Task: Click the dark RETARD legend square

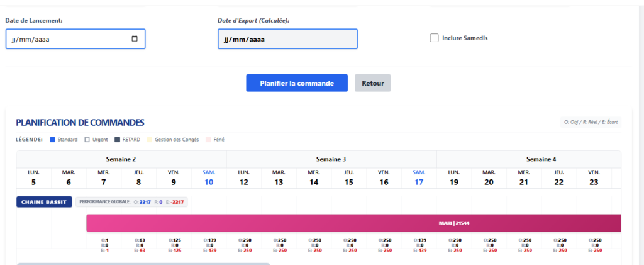Action: coord(116,140)
